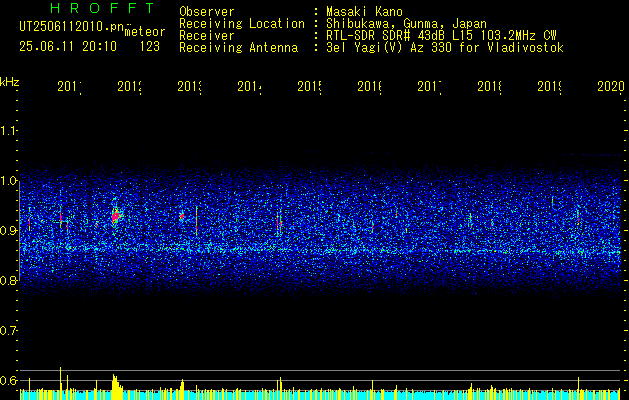Click the 0.6 kHz axis tick label
The image size is (629, 400).
click(8, 380)
